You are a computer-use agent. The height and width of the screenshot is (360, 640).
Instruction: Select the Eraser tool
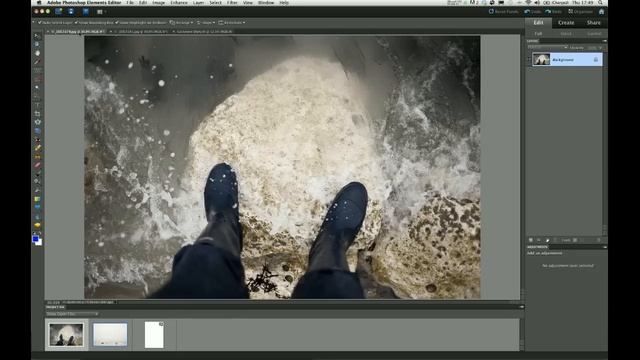(37, 165)
